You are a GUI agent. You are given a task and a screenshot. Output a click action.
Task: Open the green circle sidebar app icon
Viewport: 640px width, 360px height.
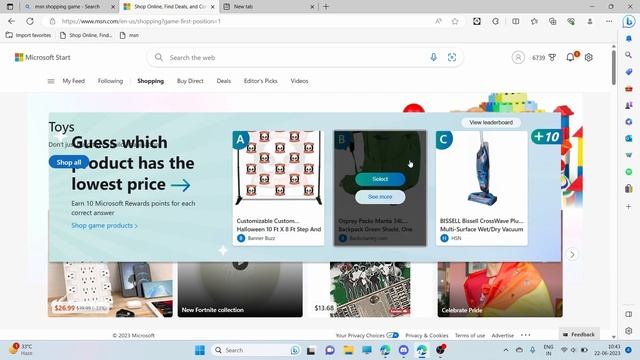(x=629, y=172)
